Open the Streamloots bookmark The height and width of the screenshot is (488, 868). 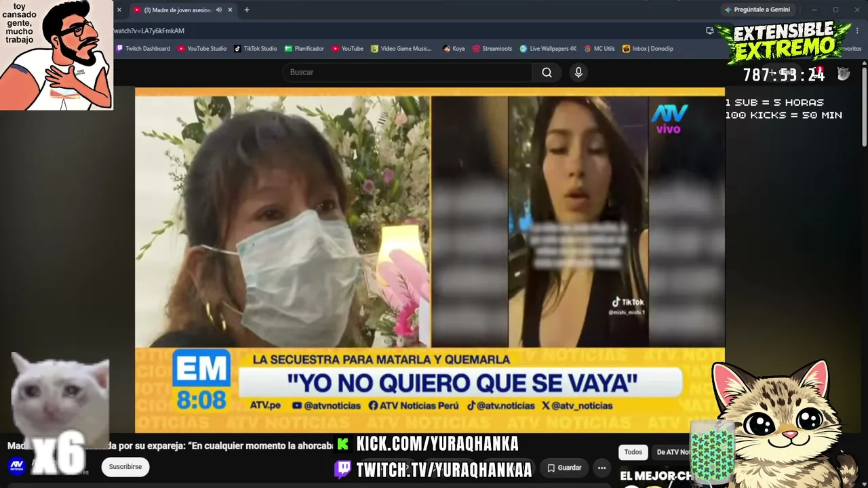pos(492,49)
